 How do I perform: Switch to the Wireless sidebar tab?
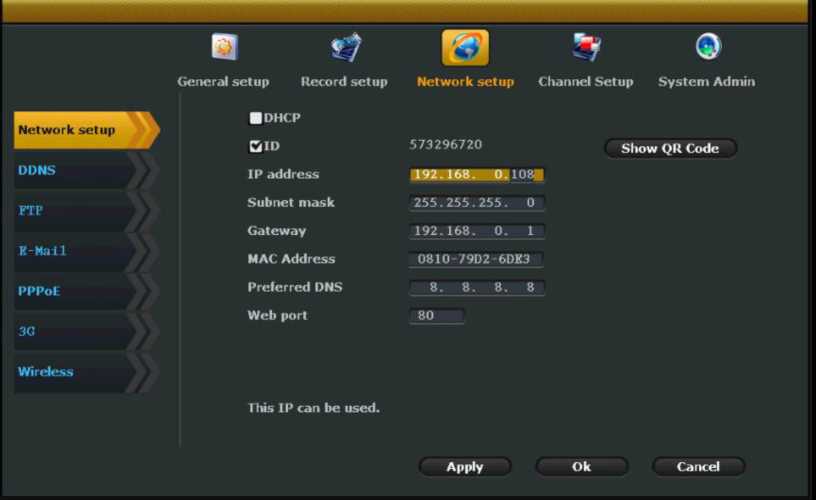[75, 372]
